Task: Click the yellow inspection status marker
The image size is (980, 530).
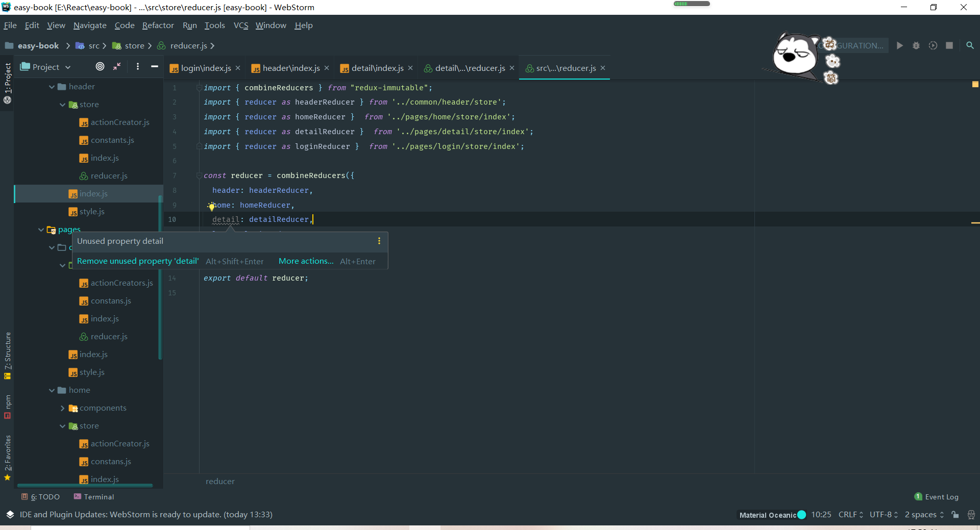Action: [x=975, y=84]
